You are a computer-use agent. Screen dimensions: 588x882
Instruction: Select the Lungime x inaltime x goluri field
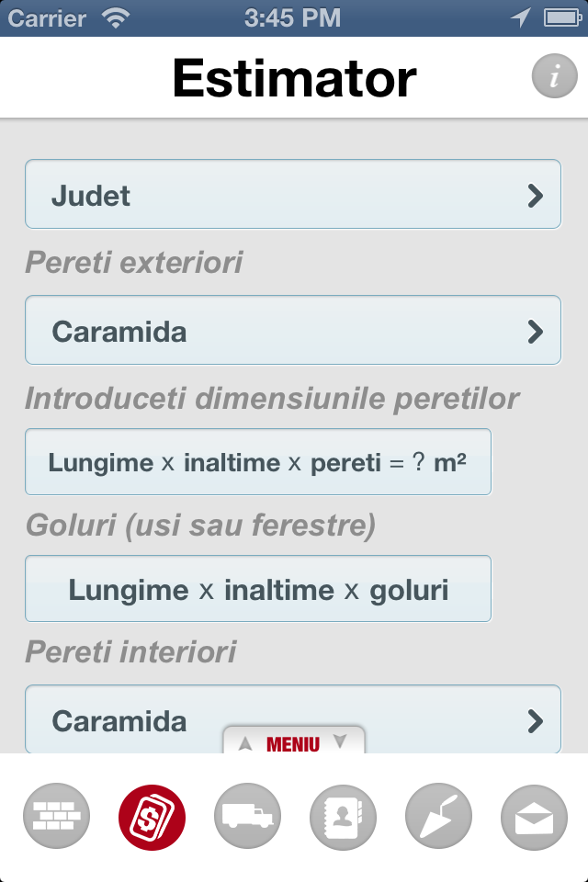[258, 588]
